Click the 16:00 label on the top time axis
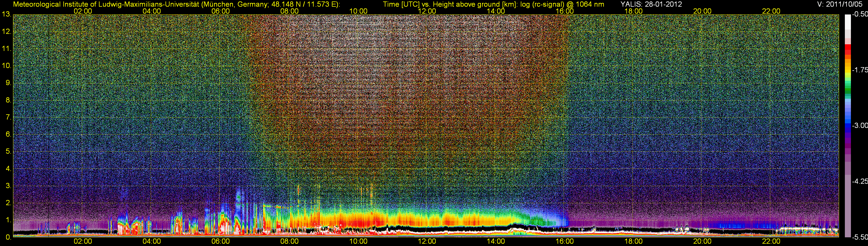This screenshot has width=868, height=246. coord(564,11)
